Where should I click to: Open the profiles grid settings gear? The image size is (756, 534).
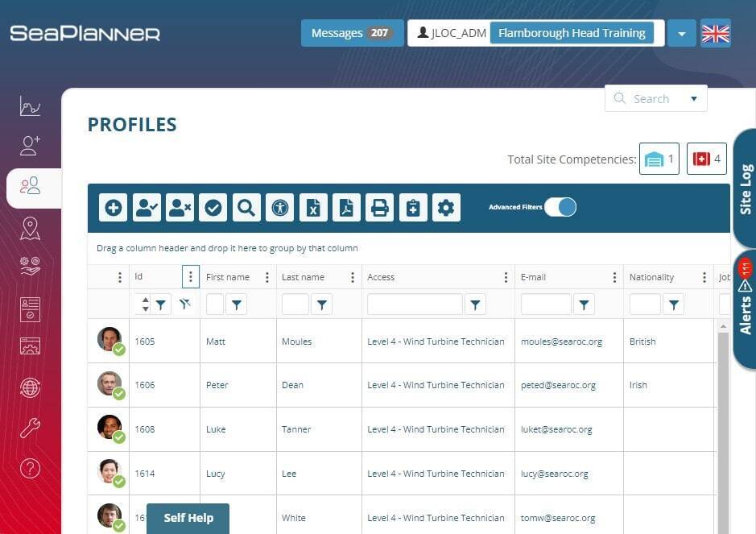click(447, 207)
